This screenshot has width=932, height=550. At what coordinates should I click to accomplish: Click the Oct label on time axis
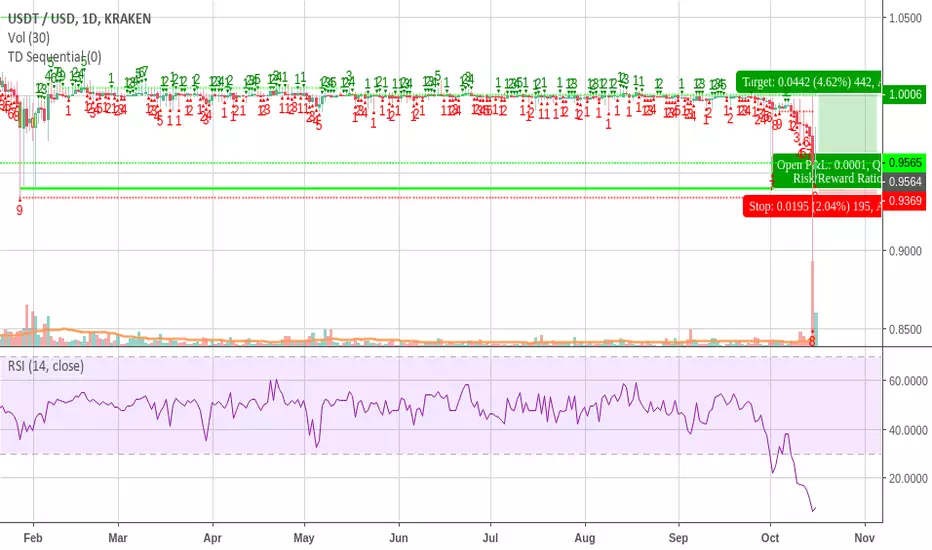click(x=770, y=538)
